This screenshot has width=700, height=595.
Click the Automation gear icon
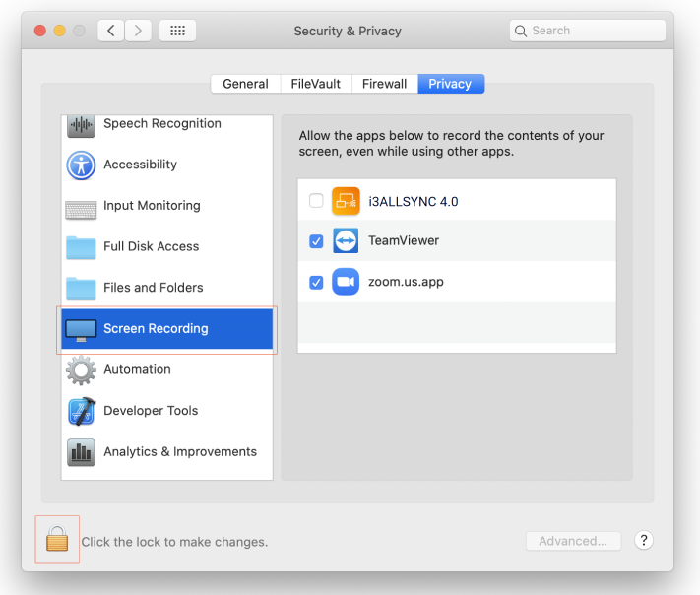click(x=81, y=370)
